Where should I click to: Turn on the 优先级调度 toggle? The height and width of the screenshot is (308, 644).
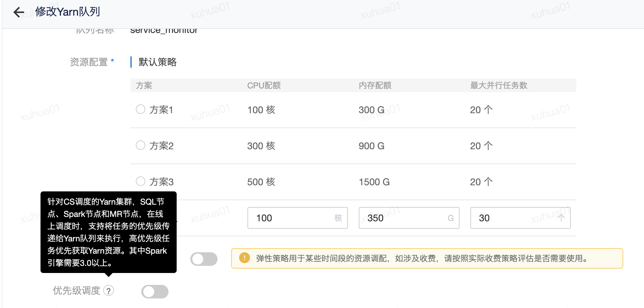[155, 292]
